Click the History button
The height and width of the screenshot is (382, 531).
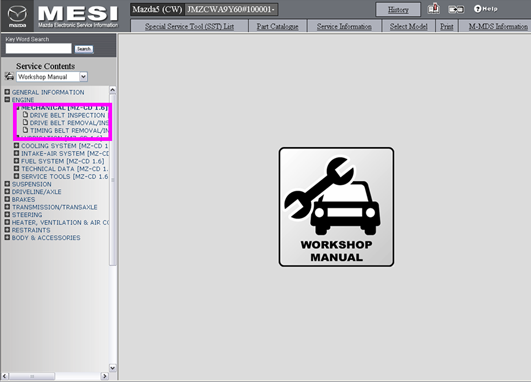pyautogui.click(x=398, y=9)
